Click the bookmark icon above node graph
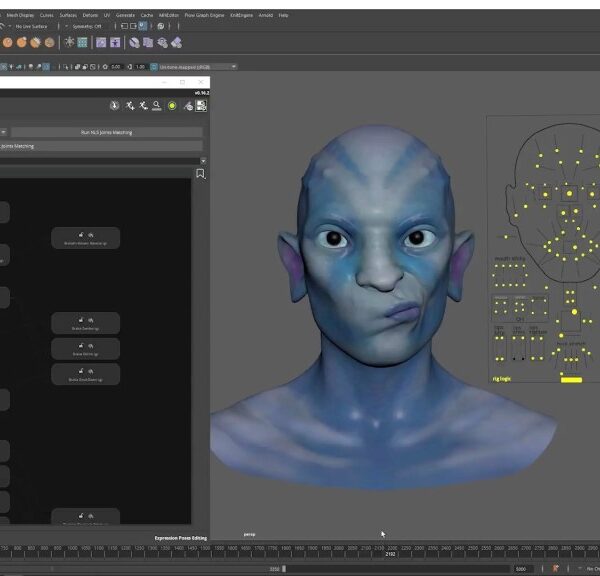Screen dimensions: 600x576 click(201, 174)
